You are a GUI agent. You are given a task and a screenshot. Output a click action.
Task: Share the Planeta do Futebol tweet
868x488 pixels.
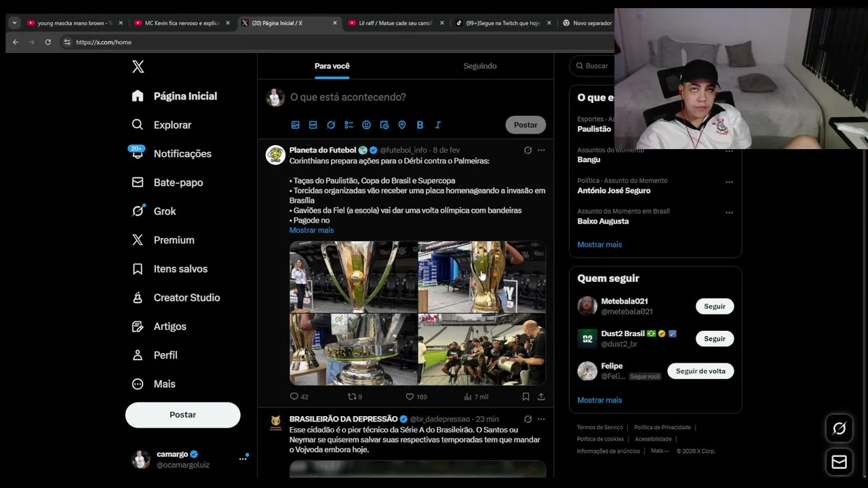click(541, 396)
